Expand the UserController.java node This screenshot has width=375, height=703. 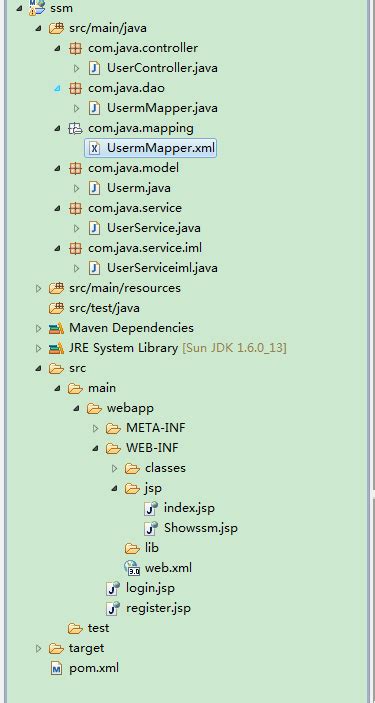coord(76,68)
